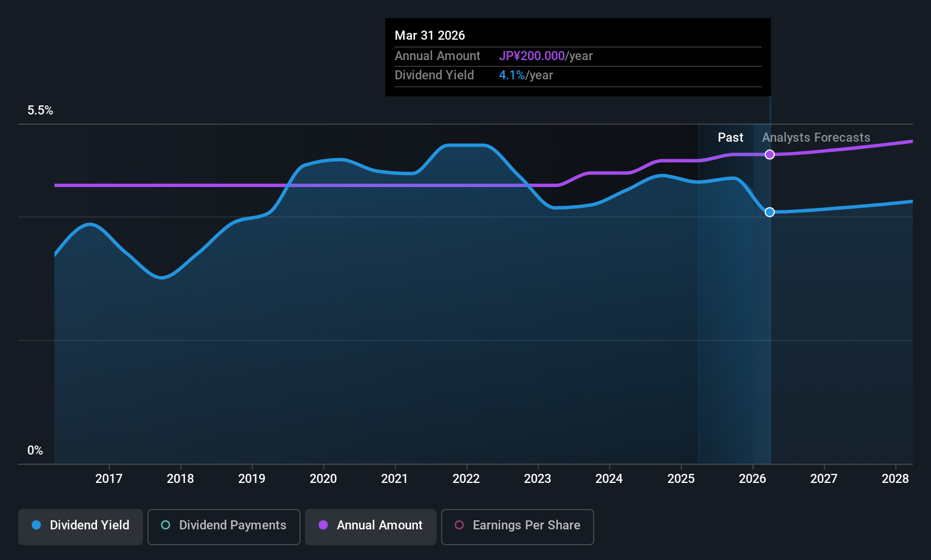931x560 pixels.
Task: Click the 2017 x-axis label
Action: (x=109, y=479)
